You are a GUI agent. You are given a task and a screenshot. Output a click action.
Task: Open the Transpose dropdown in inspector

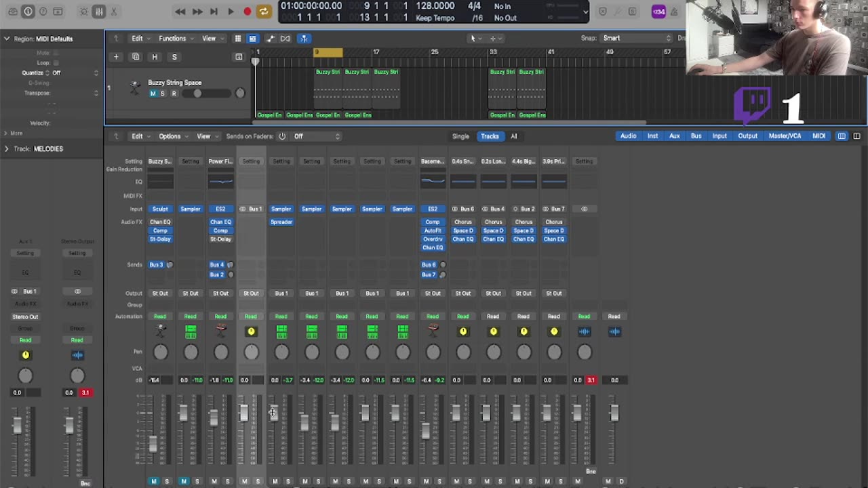tap(75, 93)
